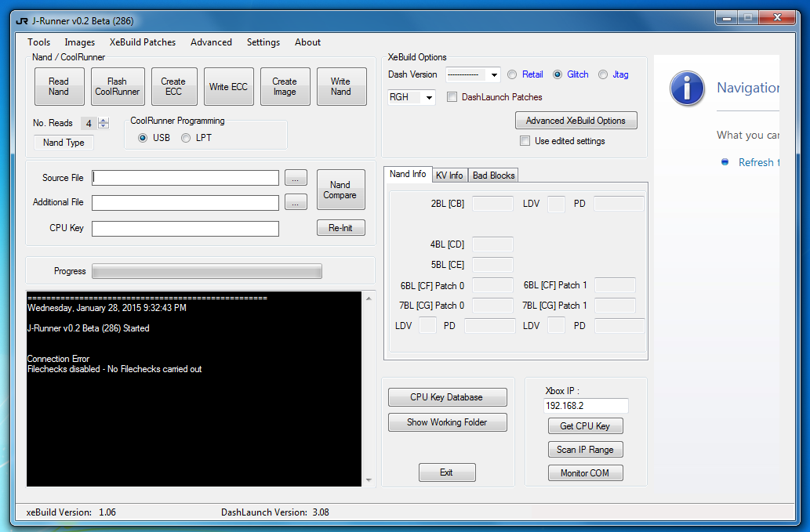810x532 pixels.
Task: Select the Retail radio button
Action: 512,74
